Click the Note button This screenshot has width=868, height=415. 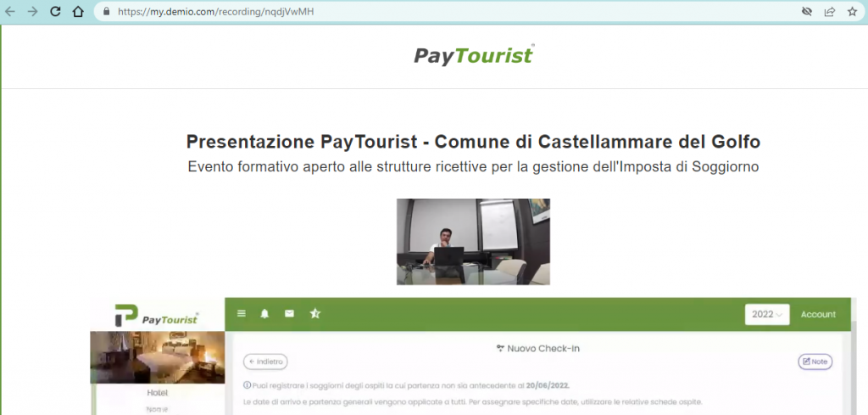click(x=815, y=362)
